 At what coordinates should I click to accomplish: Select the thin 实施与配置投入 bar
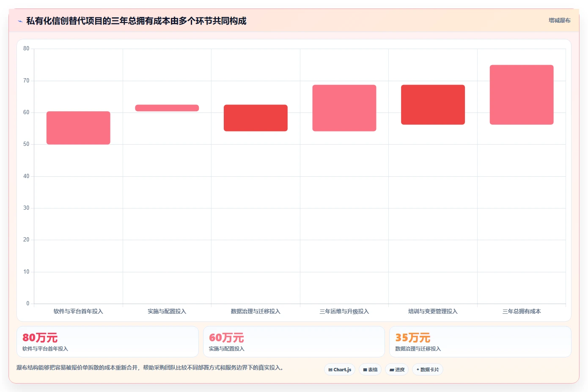[x=167, y=108]
